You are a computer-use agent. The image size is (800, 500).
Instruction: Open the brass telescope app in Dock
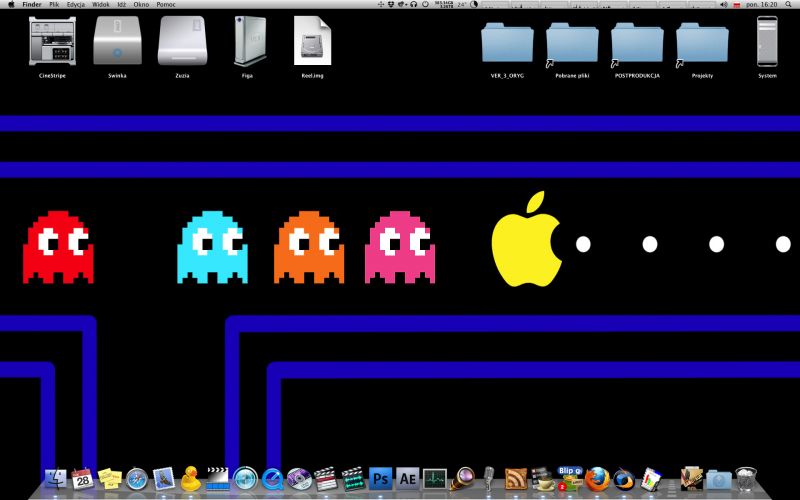click(462, 479)
